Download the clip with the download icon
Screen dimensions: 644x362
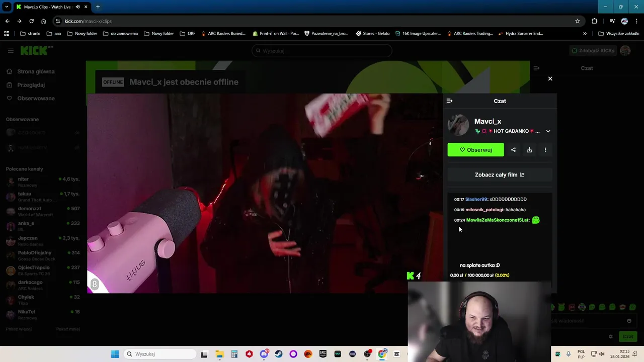pyautogui.click(x=529, y=150)
